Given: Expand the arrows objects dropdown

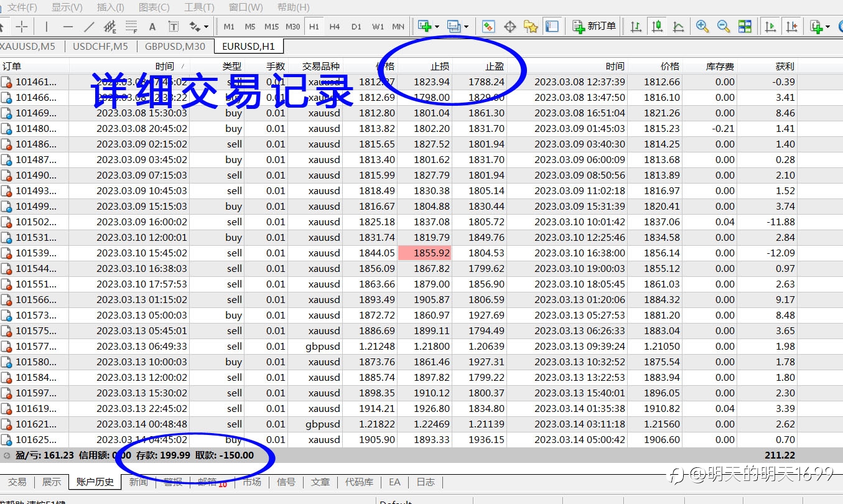Looking at the screenshot, I should (206, 27).
